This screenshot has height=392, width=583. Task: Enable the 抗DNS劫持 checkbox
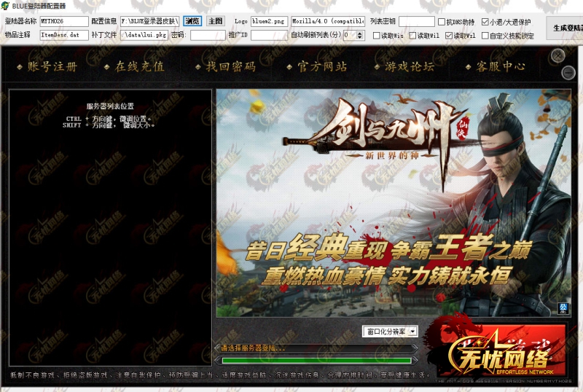tap(442, 22)
